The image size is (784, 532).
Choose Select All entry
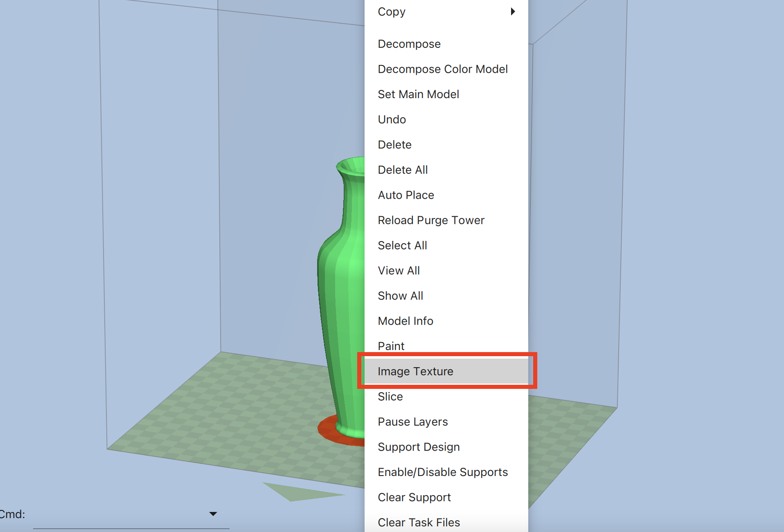[x=446, y=245]
